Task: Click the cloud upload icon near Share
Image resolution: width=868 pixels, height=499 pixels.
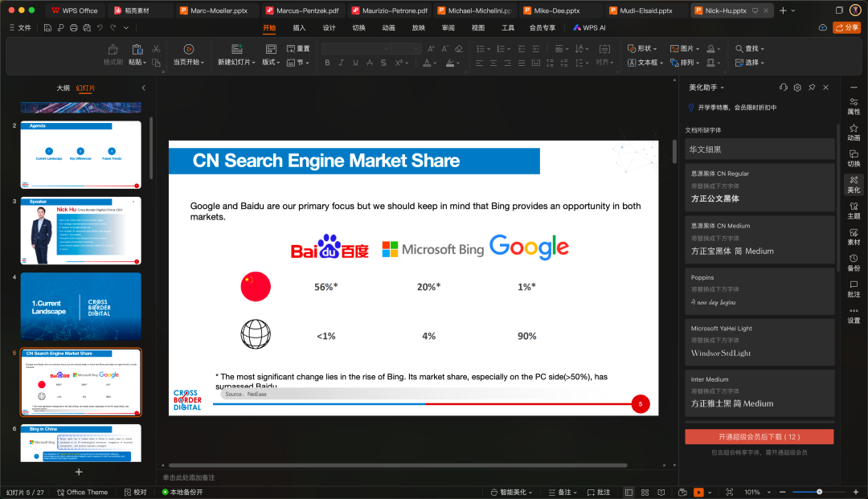Action: click(x=823, y=27)
